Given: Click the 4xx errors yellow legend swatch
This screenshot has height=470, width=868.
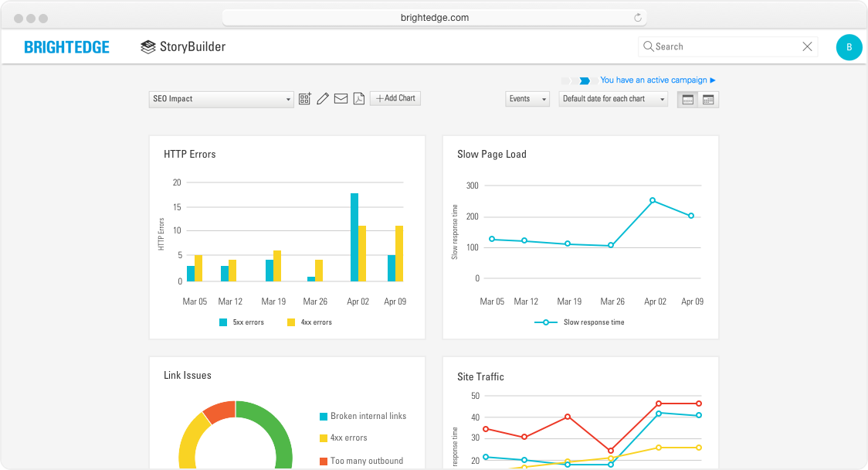Looking at the screenshot, I should pos(291,322).
